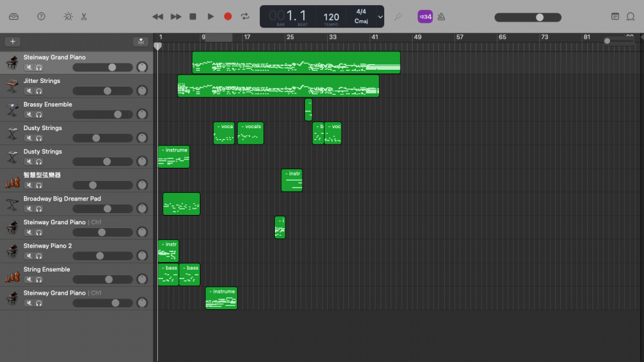This screenshot has width=644, height=362.
Task: Toggle the metronome click
Action: pyautogui.click(x=441, y=16)
